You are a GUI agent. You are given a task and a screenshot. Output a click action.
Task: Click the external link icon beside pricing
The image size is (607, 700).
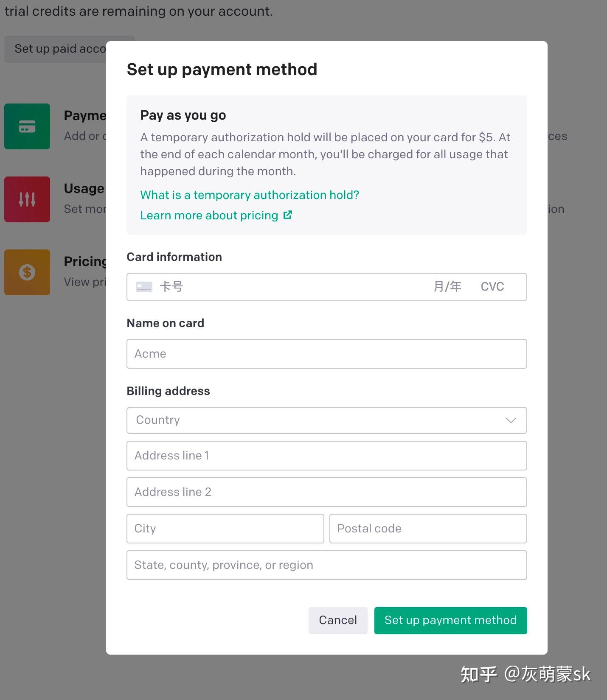[288, 215]
